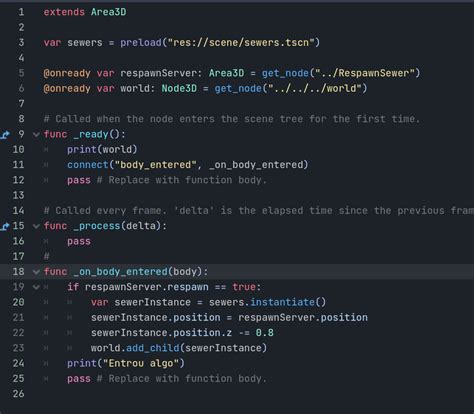The height and width of the screenshot is (414, 474).
Task: Collapse the if respawnServer.respawn block chevron
Action: click(x=36, y=287)
